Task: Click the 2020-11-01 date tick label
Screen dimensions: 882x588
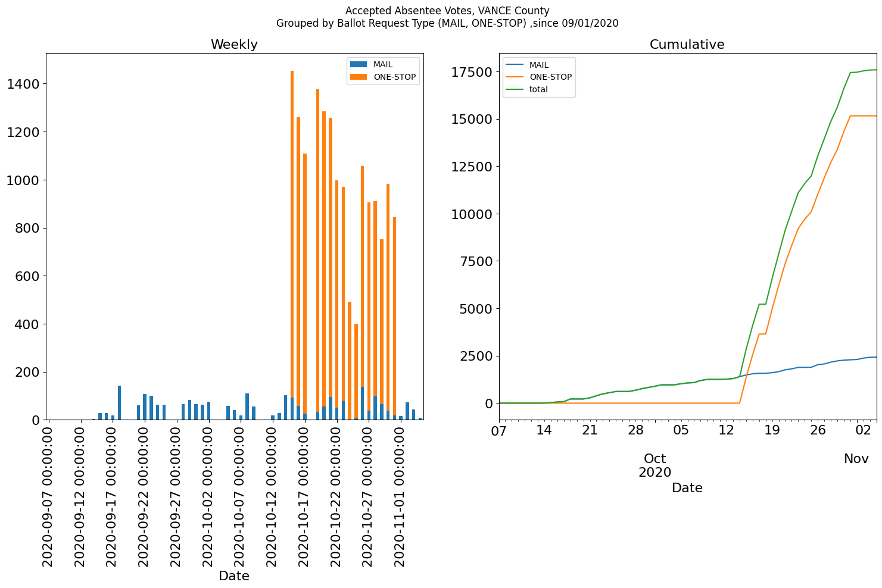Action: (x=400, y=495)
